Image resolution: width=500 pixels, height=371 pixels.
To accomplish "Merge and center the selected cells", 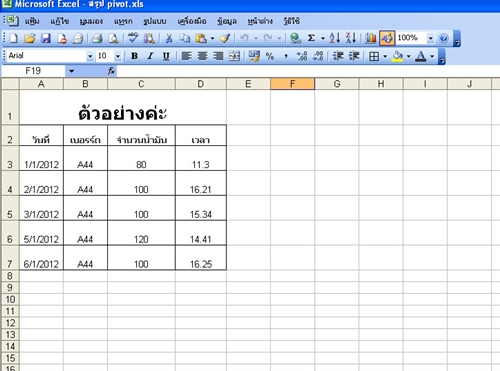I will click(x=234, y=56).
